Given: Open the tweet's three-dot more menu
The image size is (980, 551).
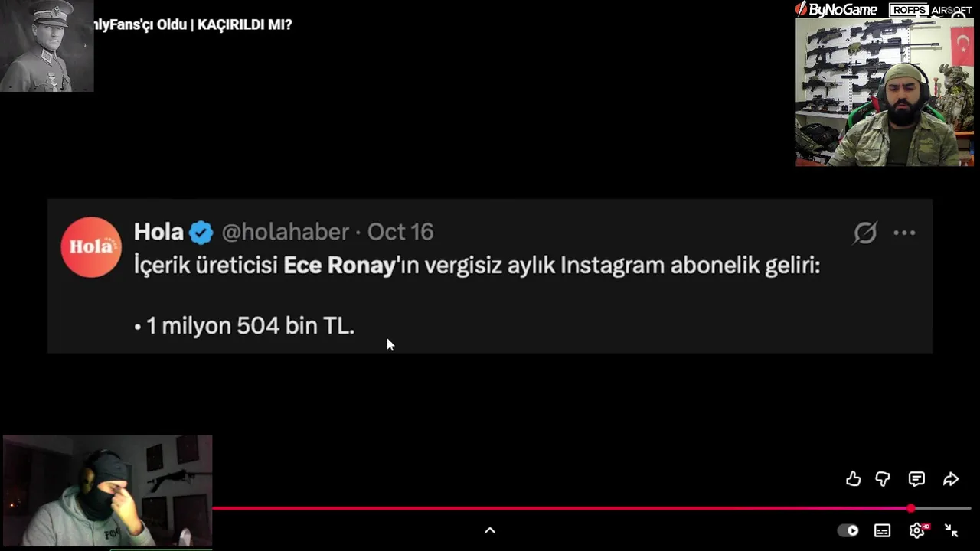Looking at the screenshot, I should [904, 233].
